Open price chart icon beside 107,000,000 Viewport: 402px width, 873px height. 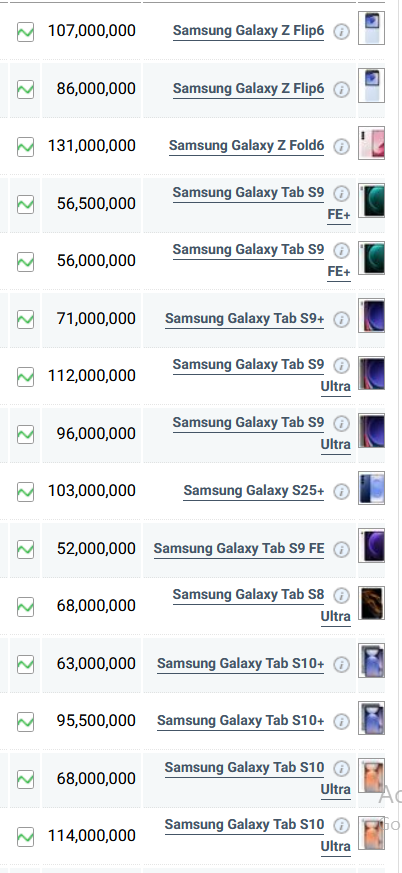point(25,32)
